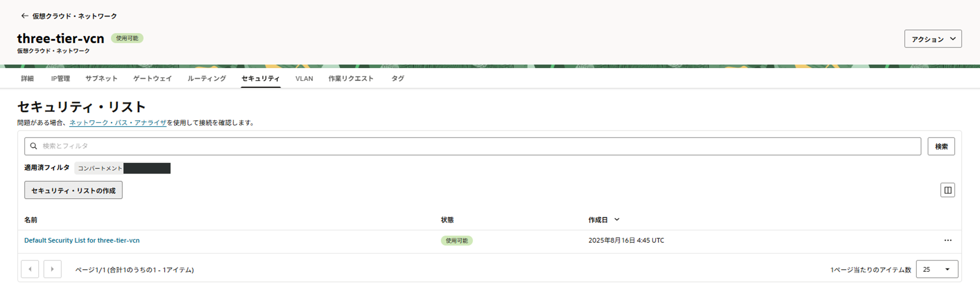The width and height of the screenshot is (980, 288).
Task: Open the ゲートウェイ tab
Action: point(152,79)
